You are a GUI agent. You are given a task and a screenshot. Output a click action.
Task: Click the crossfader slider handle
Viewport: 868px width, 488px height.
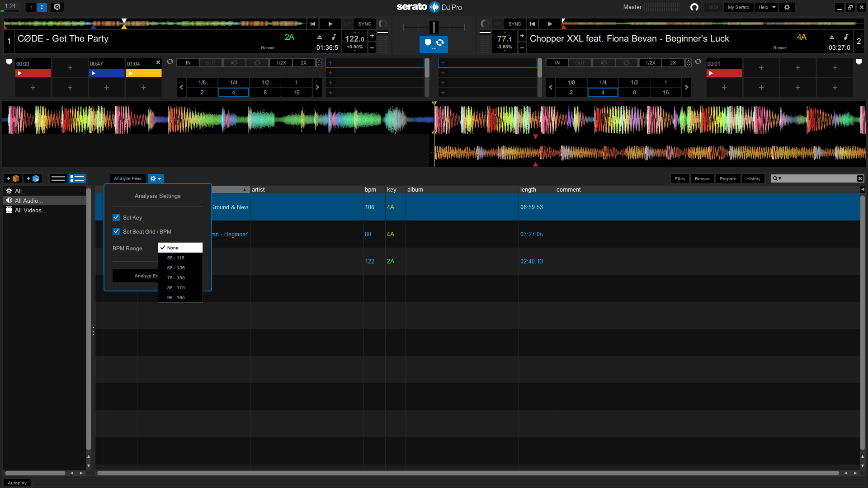(x=434, y=27)
